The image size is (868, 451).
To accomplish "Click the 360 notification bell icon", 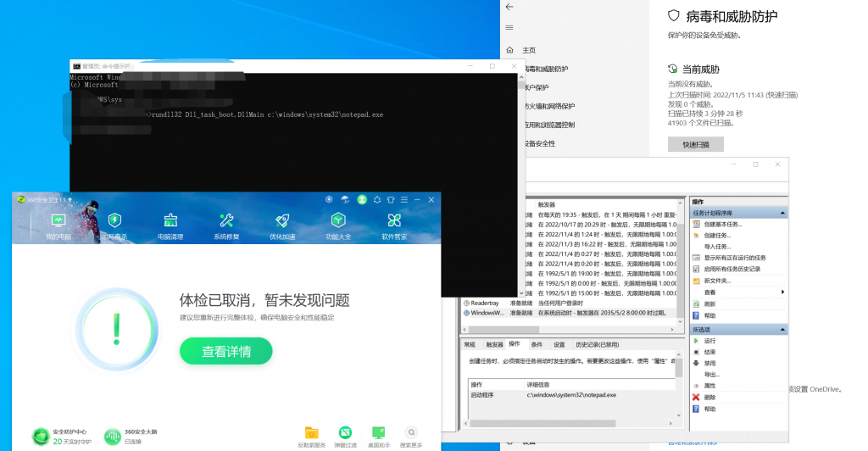I will click(377, 200).
